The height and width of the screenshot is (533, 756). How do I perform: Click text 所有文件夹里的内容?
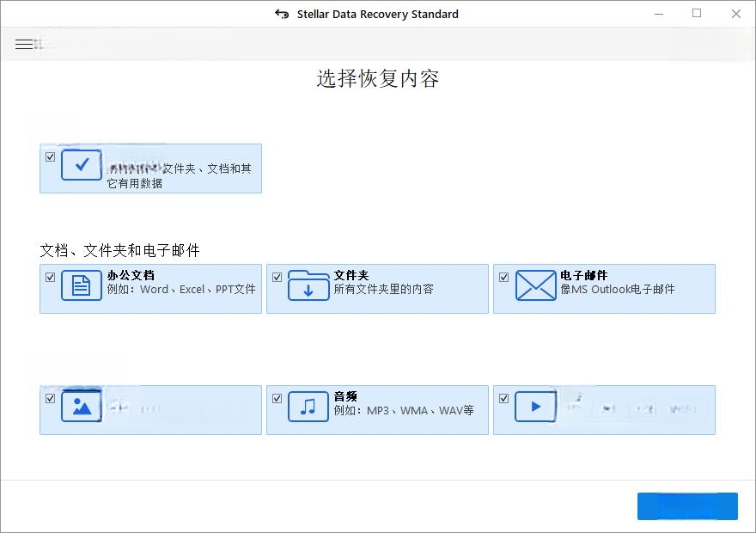(384, 290)
